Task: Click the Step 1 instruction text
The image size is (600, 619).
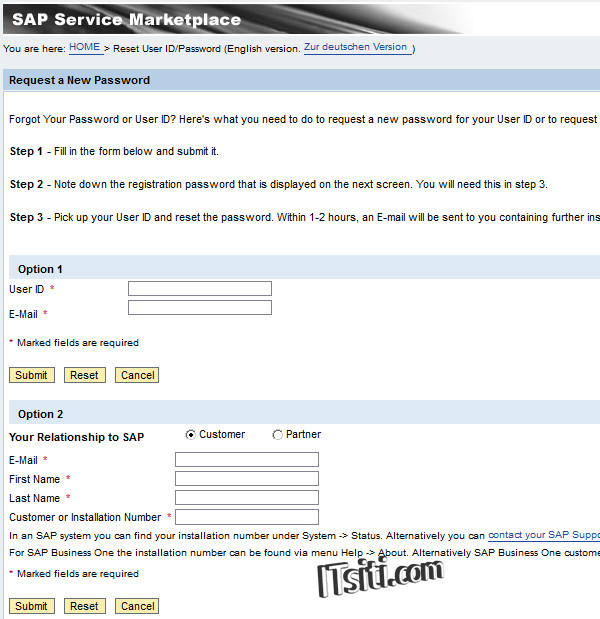Action: pos(114,151)
